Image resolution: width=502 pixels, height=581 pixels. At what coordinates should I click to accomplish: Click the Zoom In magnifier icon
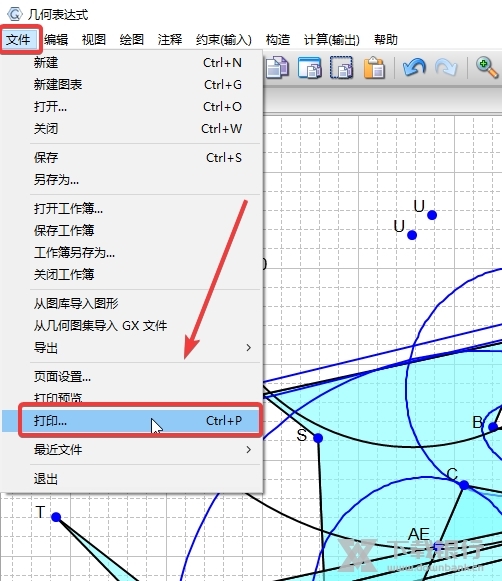(x=486, y=67)
